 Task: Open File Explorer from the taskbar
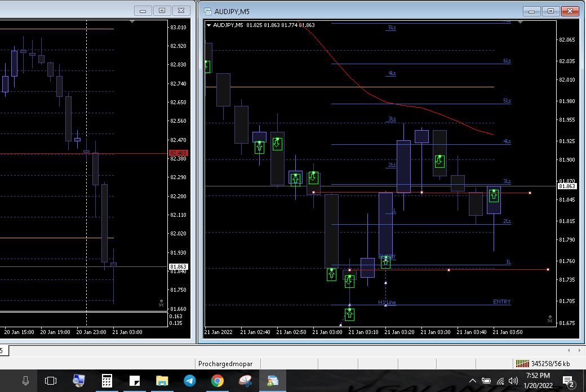click(162, 381)
